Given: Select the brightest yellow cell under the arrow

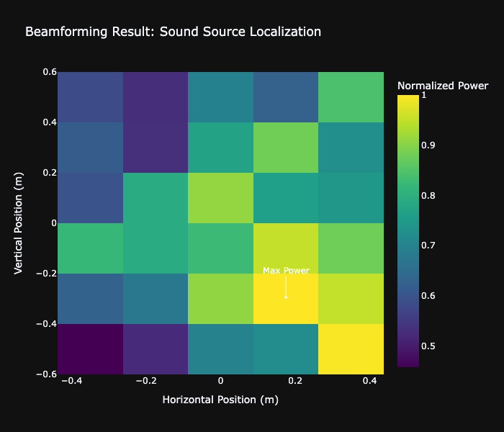Looking at the screenshot, I should point(286,308).
